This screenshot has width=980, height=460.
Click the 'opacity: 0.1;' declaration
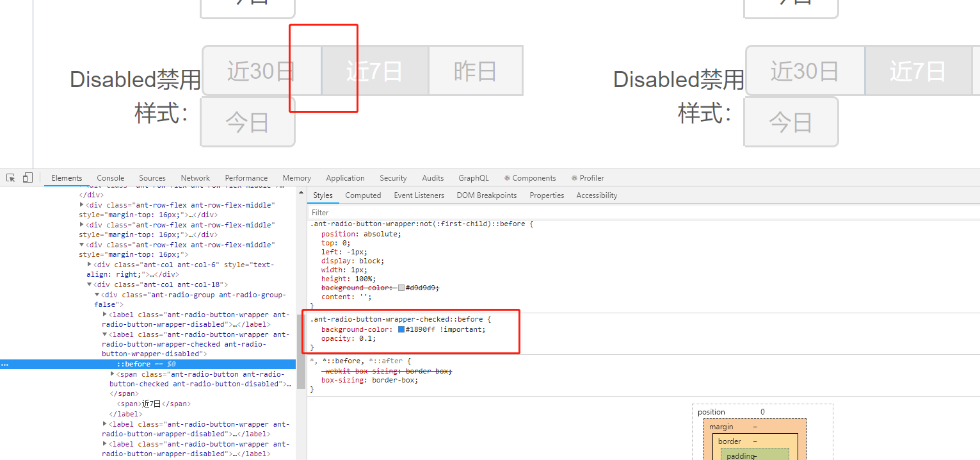349,338
